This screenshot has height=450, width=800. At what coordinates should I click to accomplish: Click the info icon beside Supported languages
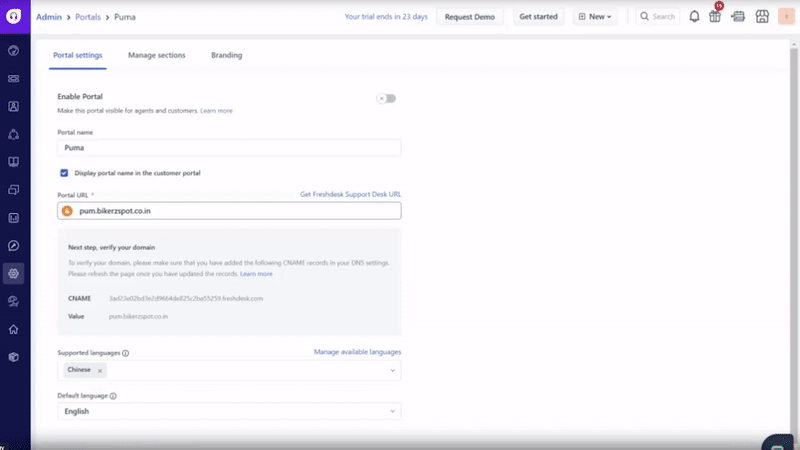tap(126, 353)
